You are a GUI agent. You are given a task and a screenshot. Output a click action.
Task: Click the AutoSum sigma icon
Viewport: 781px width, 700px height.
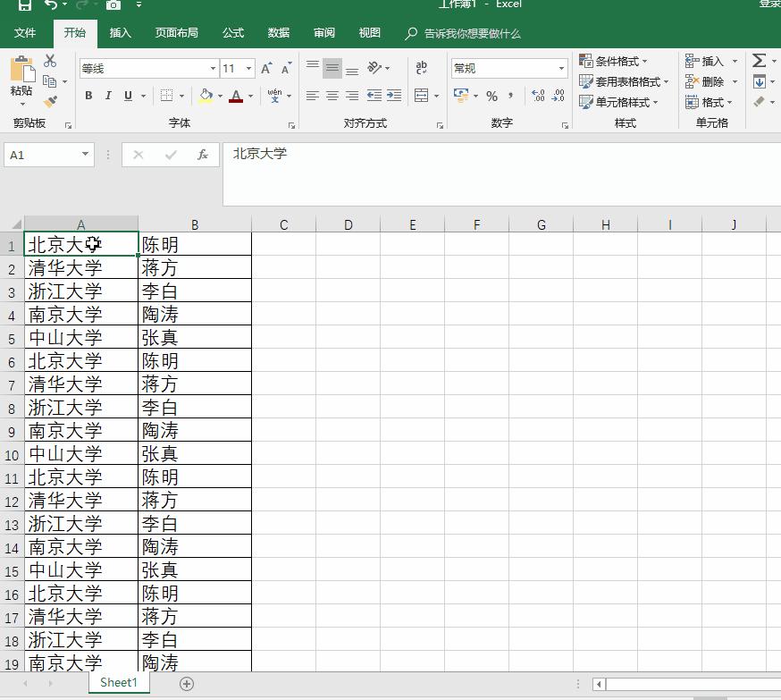pos(758,61)
